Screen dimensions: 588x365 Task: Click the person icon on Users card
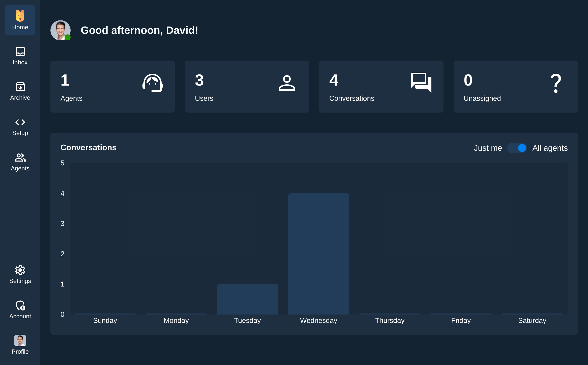pos(287,83)
